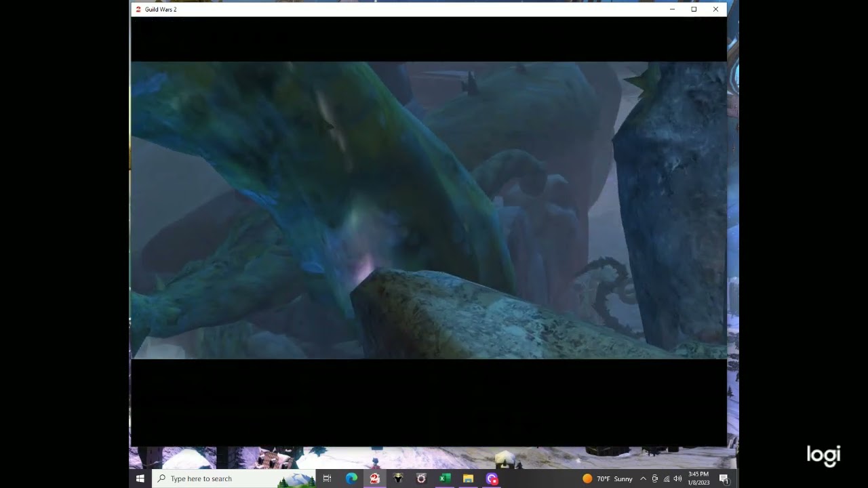The image size is (868, 488).
Task: Open Excel from the taskbar
Action: (445, 479)
